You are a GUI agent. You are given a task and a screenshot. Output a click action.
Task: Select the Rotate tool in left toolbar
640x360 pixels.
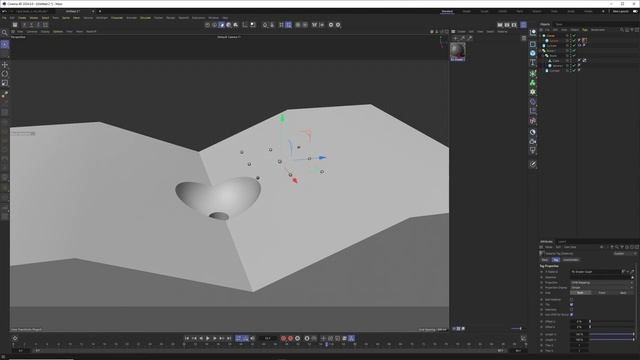coord(5,74)
